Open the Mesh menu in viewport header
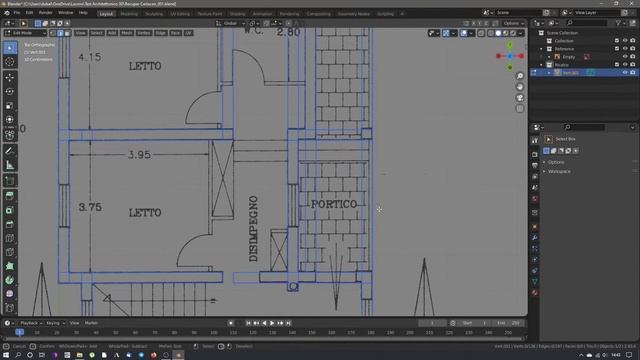The height and width of the screenshot is (360, 640). [x=127, y=33]
